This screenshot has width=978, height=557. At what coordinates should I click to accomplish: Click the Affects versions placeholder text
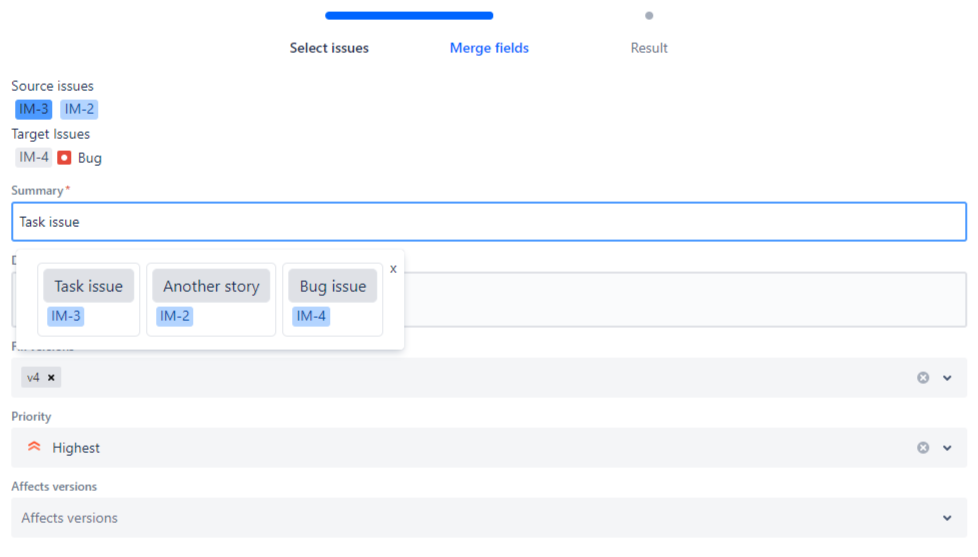click(x=69, y=518)
